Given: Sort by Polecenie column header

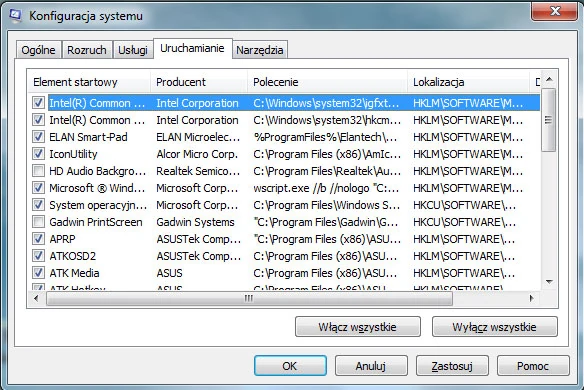Looking at the screenshot, I should point(327,82).
